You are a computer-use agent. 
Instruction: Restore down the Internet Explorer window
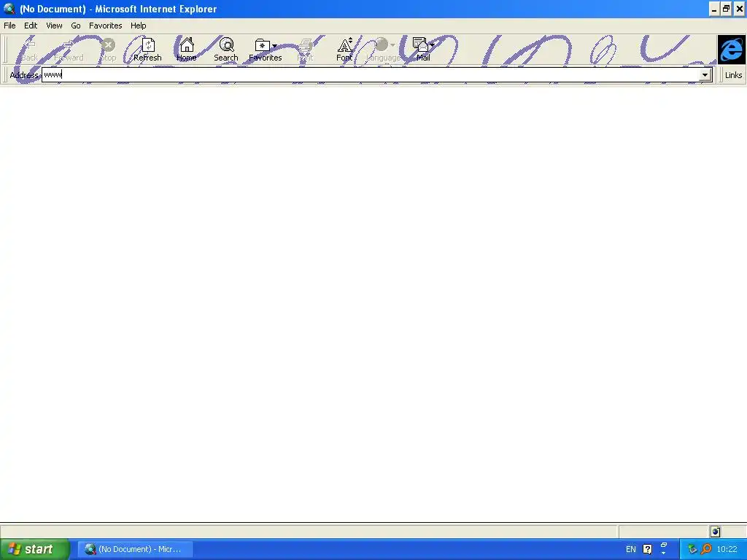coord(726,9)
